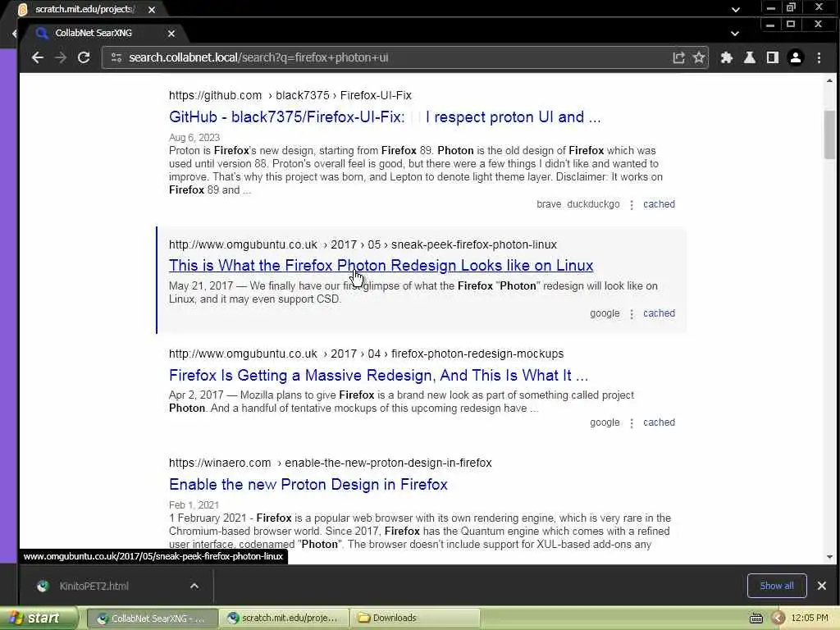Click the left arrow at back window's edge
Image resolution: width=840 pixels, height=630 pixels.
(13, 33)
